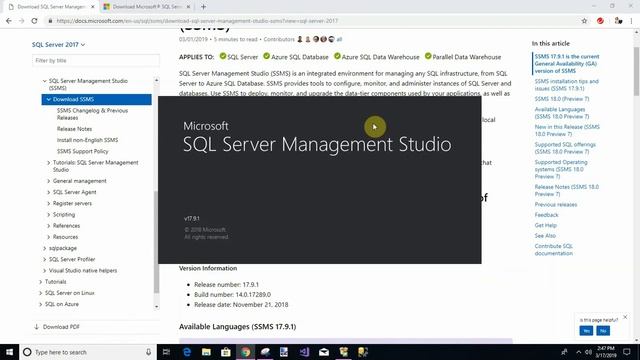
Task: Click the address bar URL
Action: [197, 21]
